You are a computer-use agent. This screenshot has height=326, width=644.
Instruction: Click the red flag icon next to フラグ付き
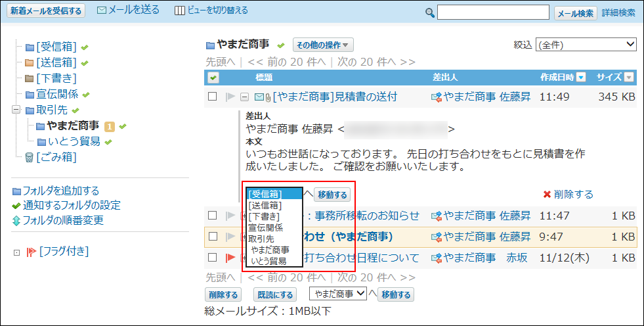pyautogui.click(x=32, y=252)
